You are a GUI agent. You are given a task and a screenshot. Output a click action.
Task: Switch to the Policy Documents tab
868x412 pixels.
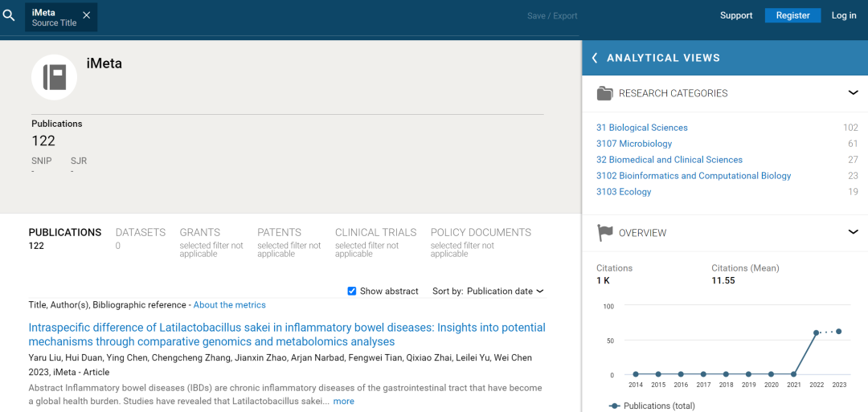(x=481, y=243)
